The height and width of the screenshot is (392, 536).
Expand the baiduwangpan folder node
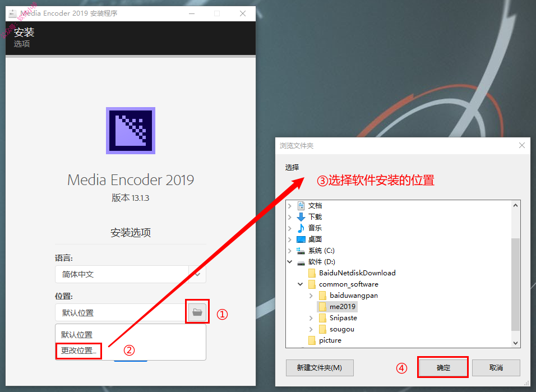click(x=311, y=296)
